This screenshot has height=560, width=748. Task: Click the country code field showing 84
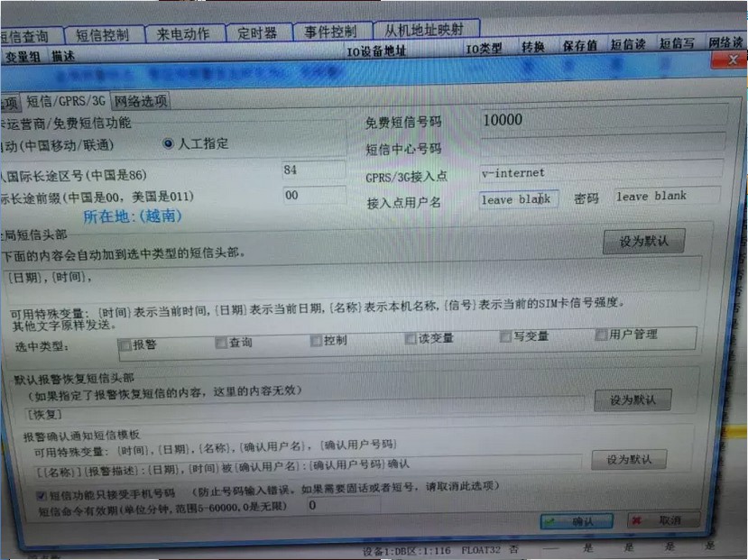tap(312, 170)
